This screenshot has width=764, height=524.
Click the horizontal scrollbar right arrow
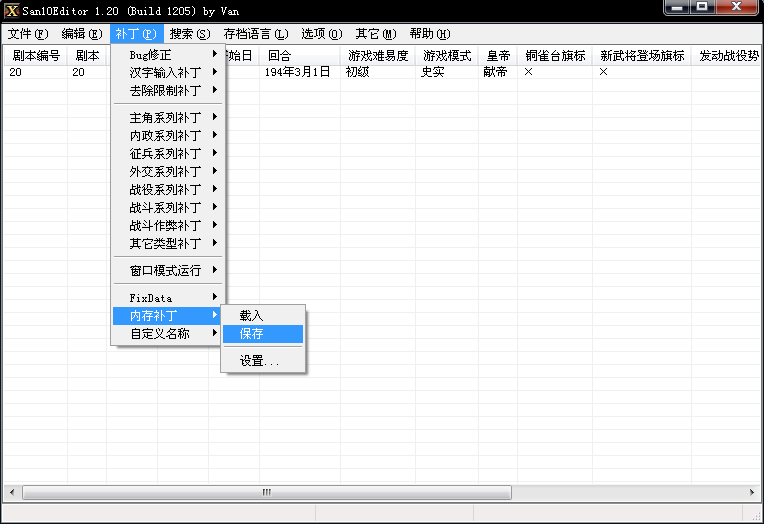point(755,492)
